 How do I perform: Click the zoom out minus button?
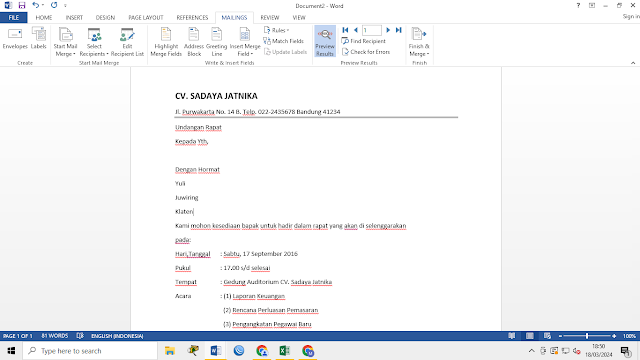pos(560,336)
